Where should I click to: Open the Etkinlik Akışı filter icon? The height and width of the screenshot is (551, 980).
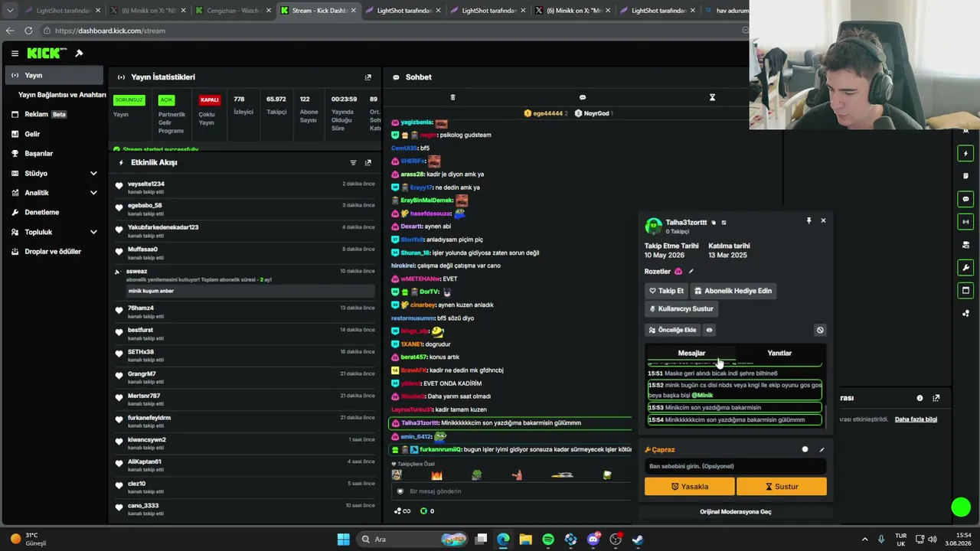(x=353, y=162)
